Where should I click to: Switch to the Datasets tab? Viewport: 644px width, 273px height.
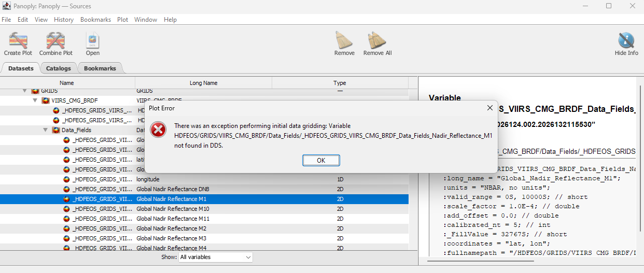point(21,68)
